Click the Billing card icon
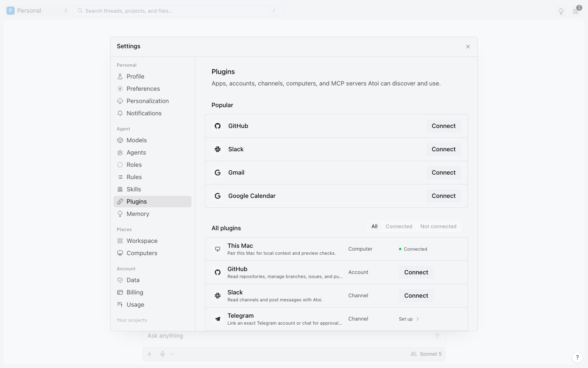Screen dimensions: 588x368 [x=120, y=292]
